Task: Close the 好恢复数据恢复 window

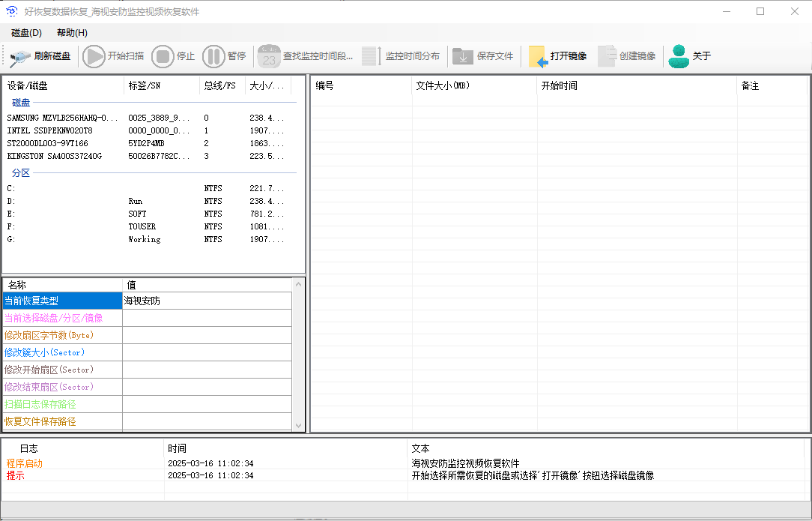Action: tap(794, 11)
